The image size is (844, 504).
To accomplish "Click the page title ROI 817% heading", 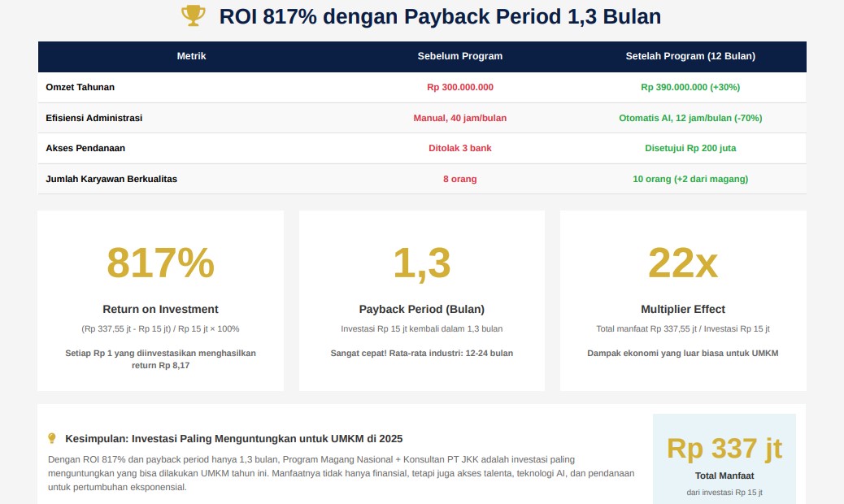I will tap(440, 16).
